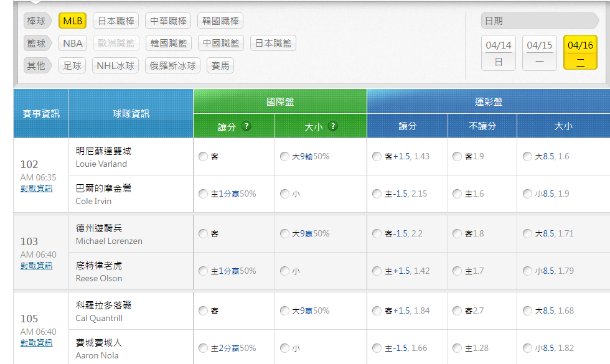This screenshot has height=364, width=610.
Task: Open the 韓國職籃 tab
Action: point(169,43)
